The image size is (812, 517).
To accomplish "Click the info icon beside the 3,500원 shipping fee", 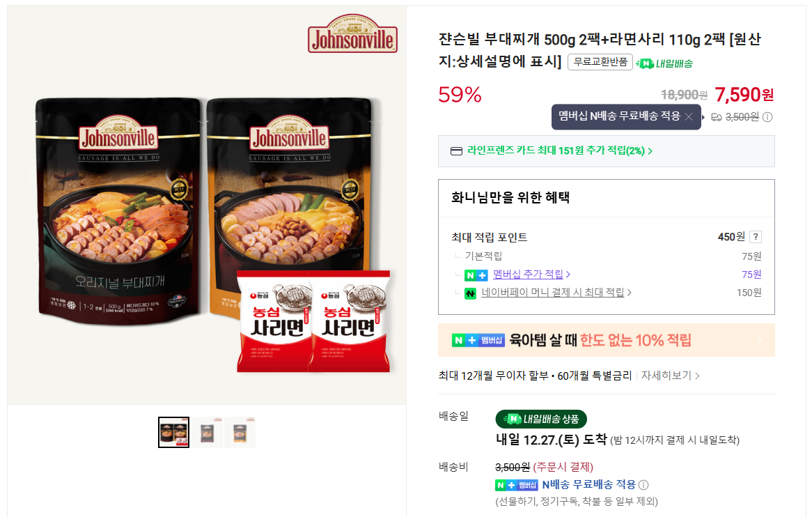I will coord(767,116).
